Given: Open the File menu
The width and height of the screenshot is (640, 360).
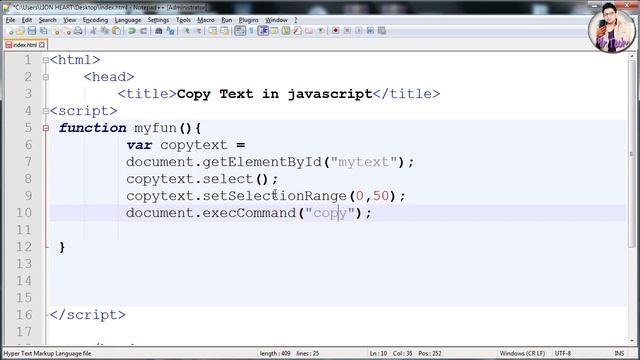Looking at the screenshot, I should tap(10, 20).
